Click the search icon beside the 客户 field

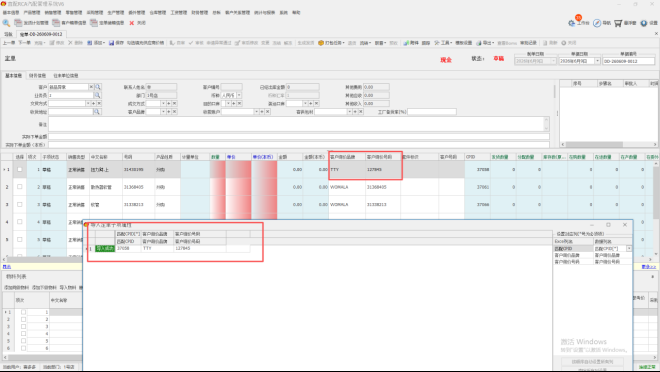tap(98, 87)
